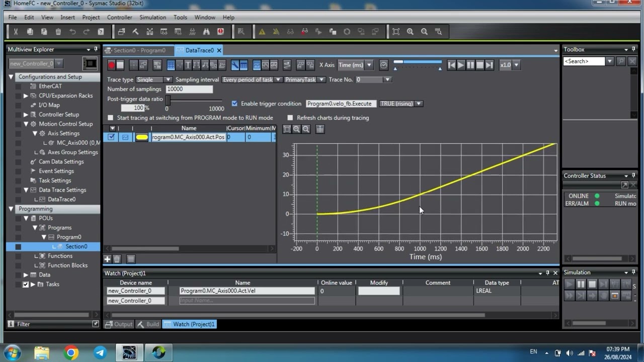The width and height of the screenshot is (644, 362).
Task: Click the Toolbox Search field
Action: tap(584, 61)
